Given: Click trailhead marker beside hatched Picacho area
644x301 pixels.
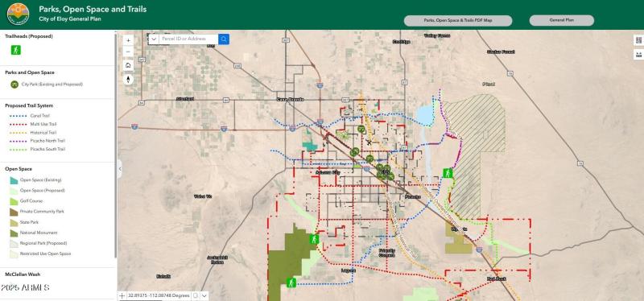Looking at the screenshot, I should [448, 173].
